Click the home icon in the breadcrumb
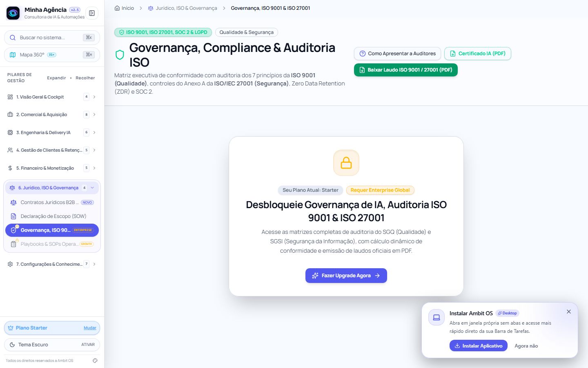588x368 pixels. pyautogui.click(x=117, y=8)
